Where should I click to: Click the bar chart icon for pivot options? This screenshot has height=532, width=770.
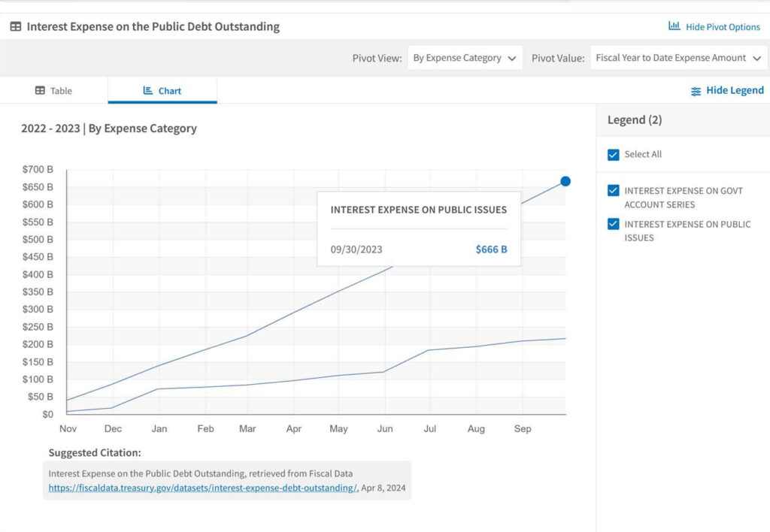(675, 26)
